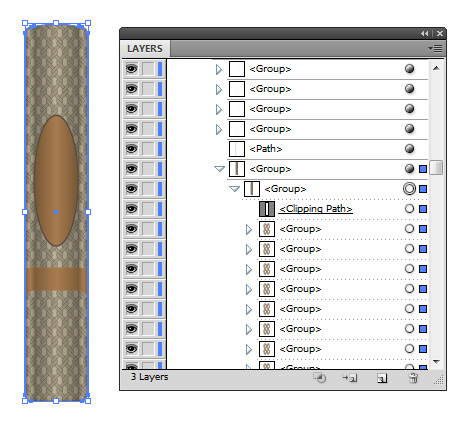
Task: Click the Create New Sublayer icon
Action: coord(350,378)
